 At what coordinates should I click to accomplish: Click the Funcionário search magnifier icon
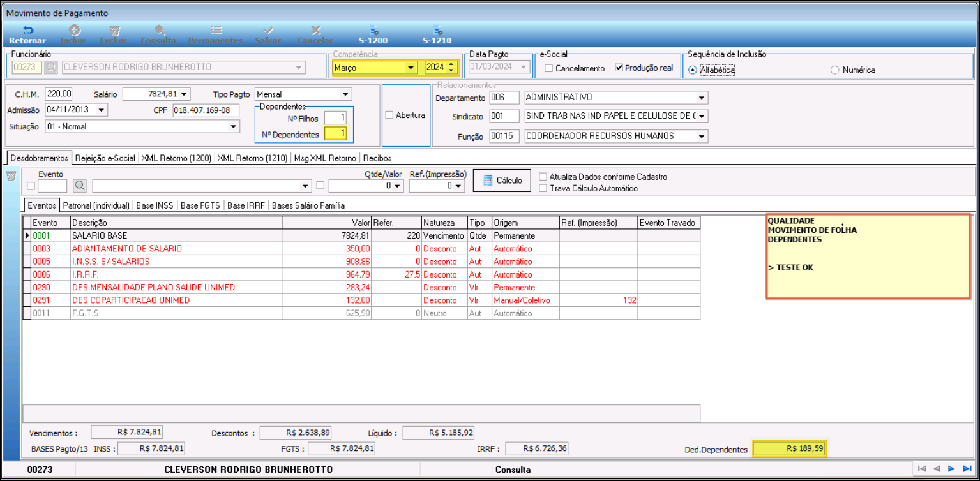pos(51,67)
